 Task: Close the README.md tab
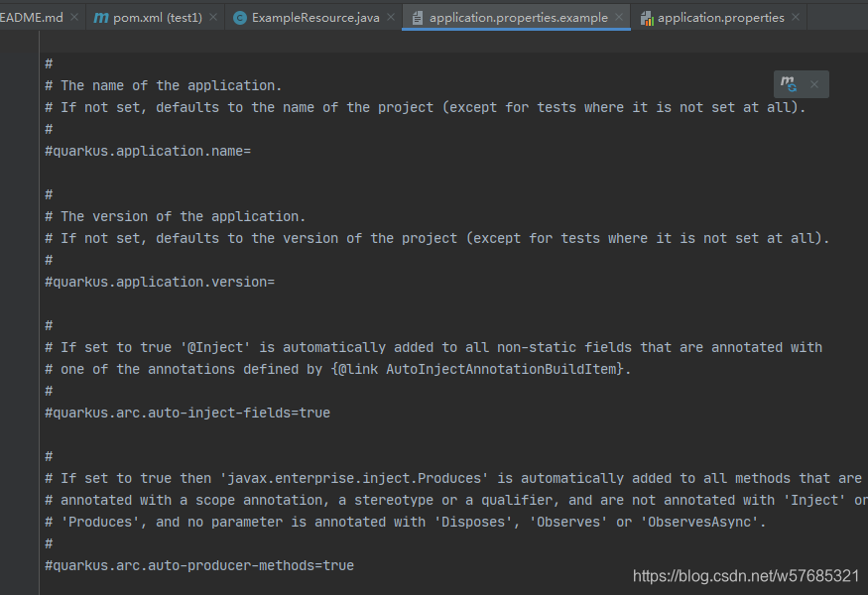click(x=74, y=18)
